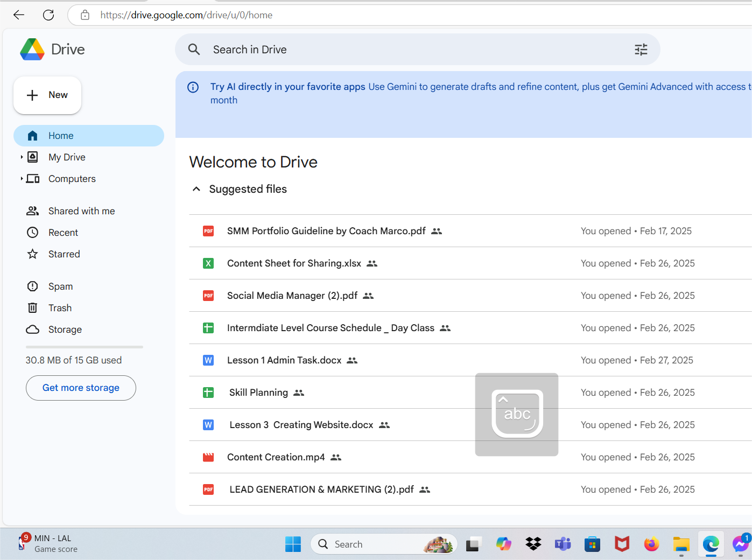Click the New button

47,95
